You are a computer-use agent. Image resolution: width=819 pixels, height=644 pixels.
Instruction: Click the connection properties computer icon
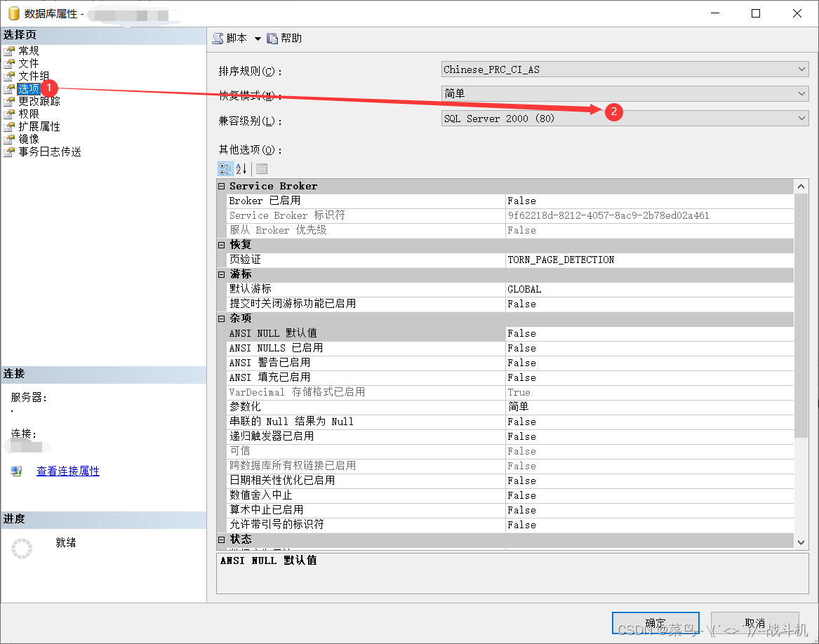click(16, 471)
